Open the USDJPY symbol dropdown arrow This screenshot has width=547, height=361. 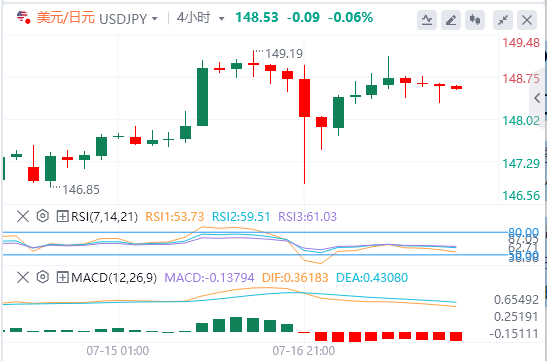pyautogui.click(x=155, y=18)
